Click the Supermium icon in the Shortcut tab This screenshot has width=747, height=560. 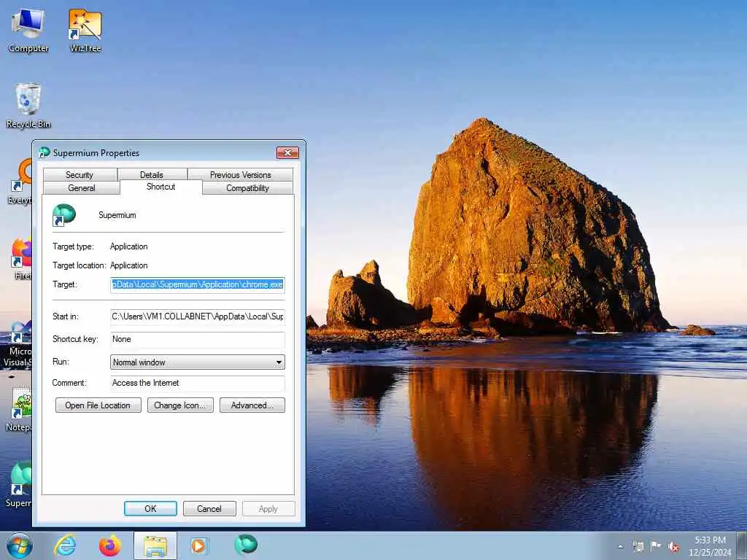pyautogui.click(x=64, y=215)
